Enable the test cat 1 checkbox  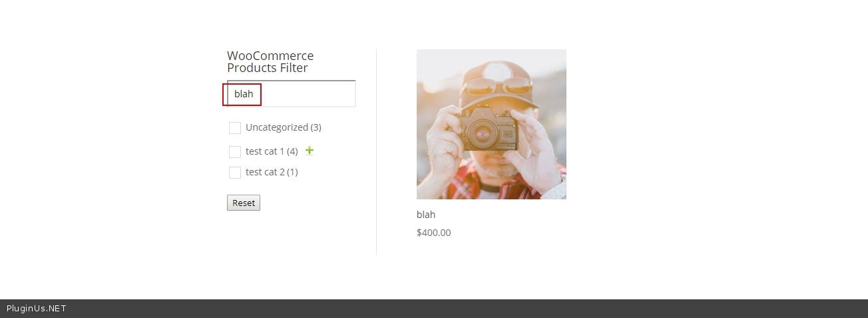(x=235, y=152)
